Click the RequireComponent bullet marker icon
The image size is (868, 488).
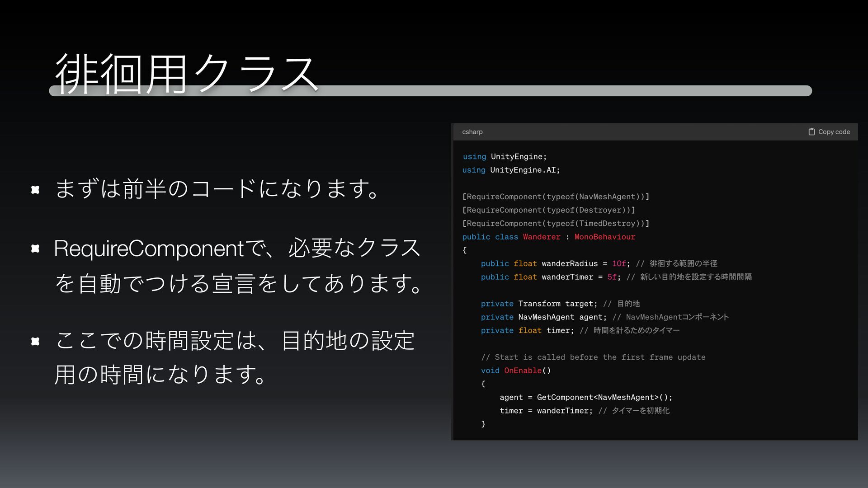coord(35,249)
